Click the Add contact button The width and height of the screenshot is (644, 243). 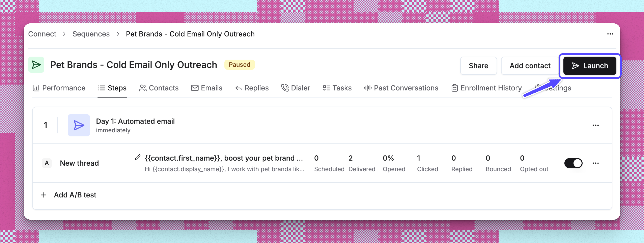[530, 66]
